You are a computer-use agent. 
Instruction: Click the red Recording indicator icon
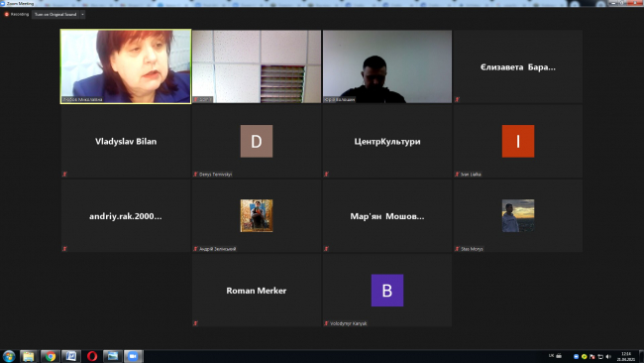click(x=7, y=15)
